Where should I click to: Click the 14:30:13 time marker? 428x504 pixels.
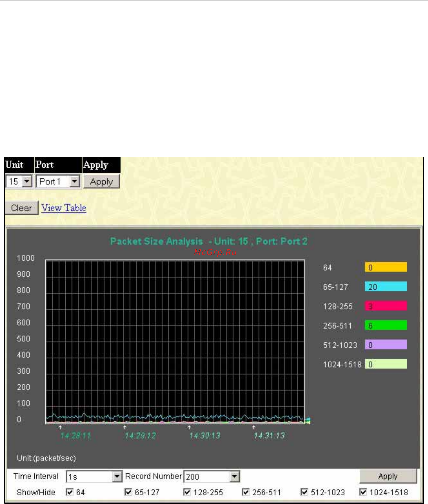tap(205, 436)
